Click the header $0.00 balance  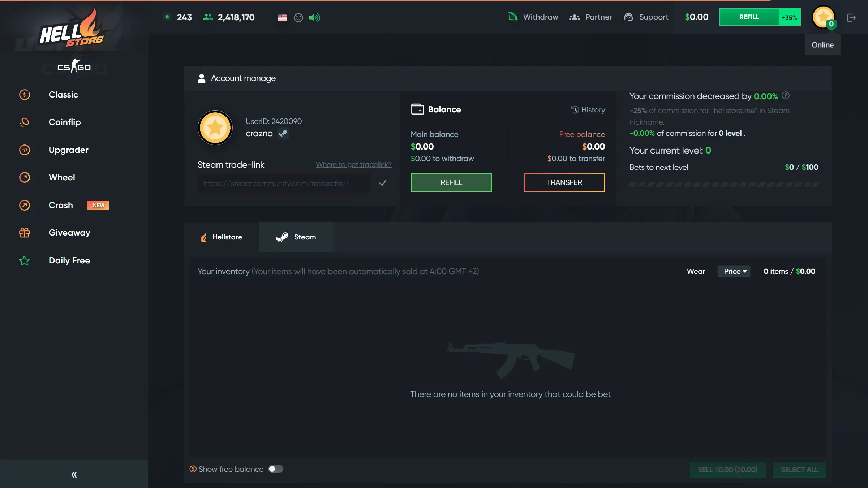(697, 17)
